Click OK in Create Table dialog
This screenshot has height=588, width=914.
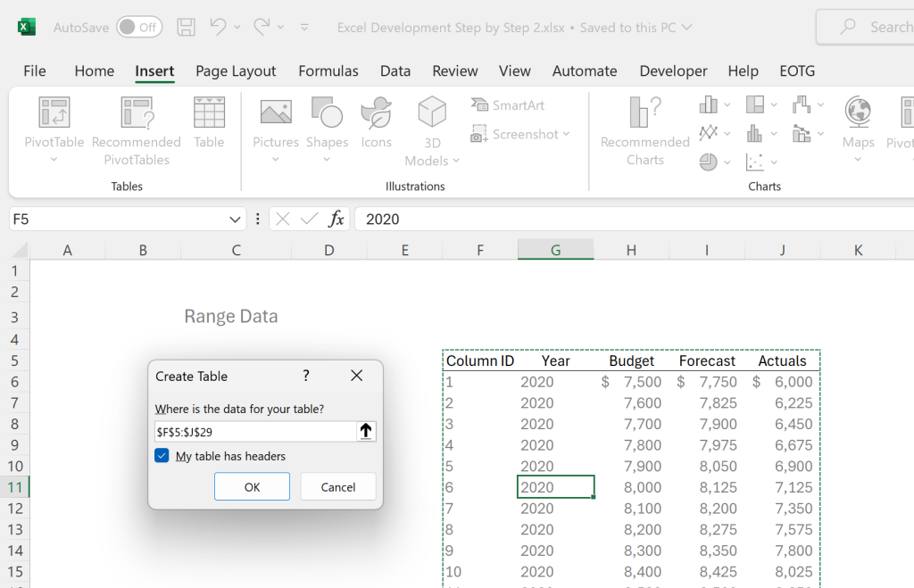pyautogui.click(x=252, y=486)
